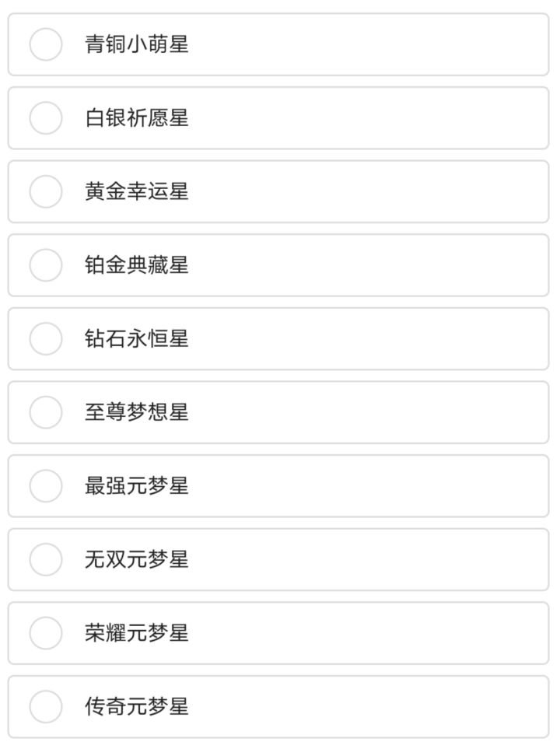Screen dimensions: 560x756
Task: Tap the 最强元梦星 option label
Action: coord(137,485)
